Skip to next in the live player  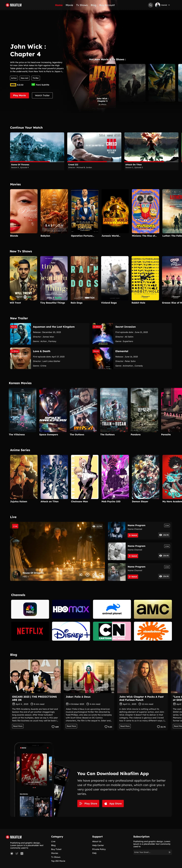[x=94, y=575]
